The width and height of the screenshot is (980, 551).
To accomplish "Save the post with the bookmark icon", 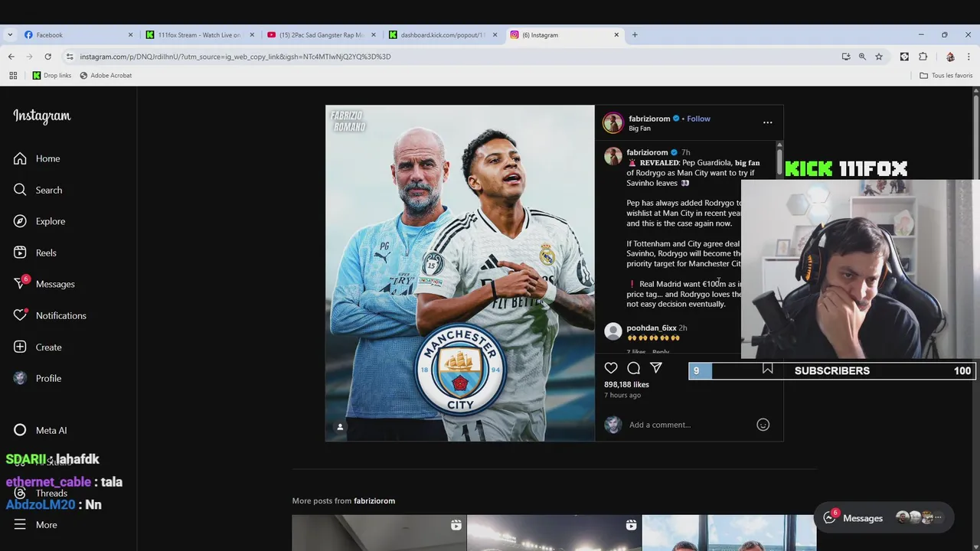I will 767,369.
